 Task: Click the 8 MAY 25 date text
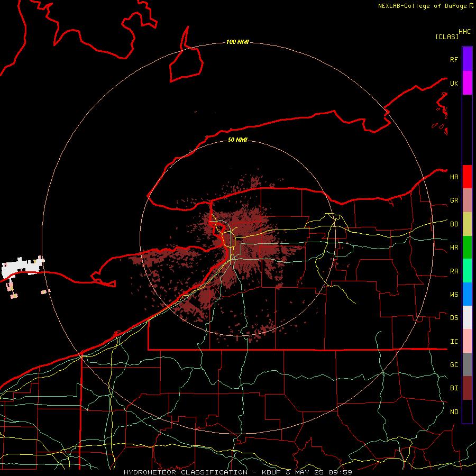point(305,472)
